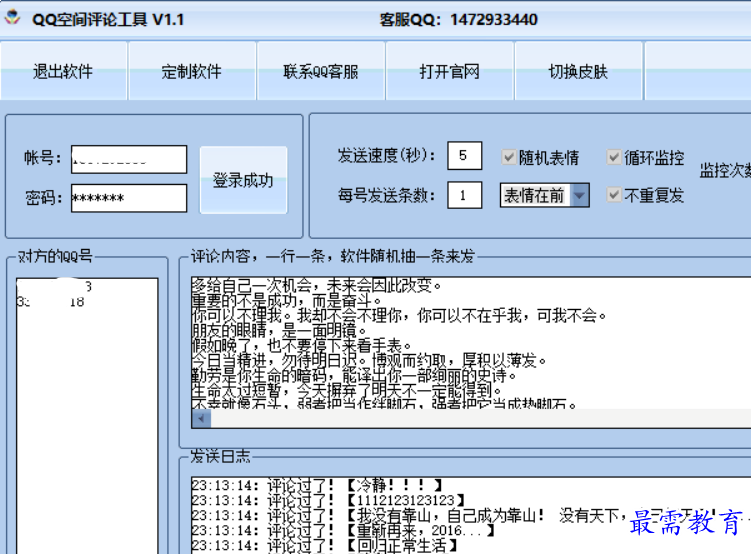Image resolution: width=751 pixels, height=554 pixels.
Task: Select the 发送速度(秒) value field
Action: click(464, 156)
